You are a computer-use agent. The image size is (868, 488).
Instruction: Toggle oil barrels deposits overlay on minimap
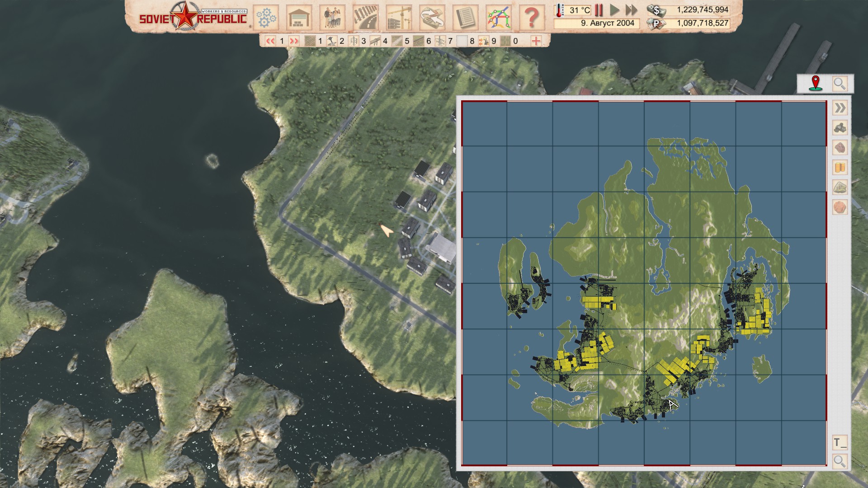(x=840, y=168)
